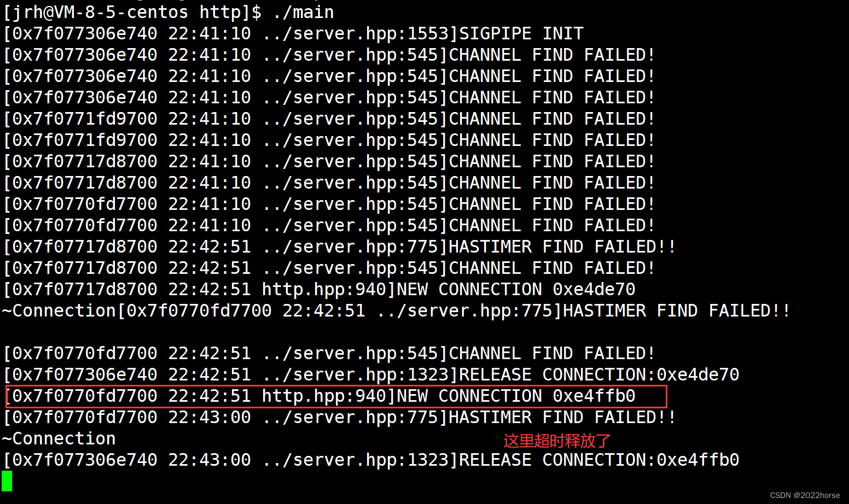Click the ~Connection line containing thread 0x7f0770fd7700
The image size is (849, 504).
point(396,310)
